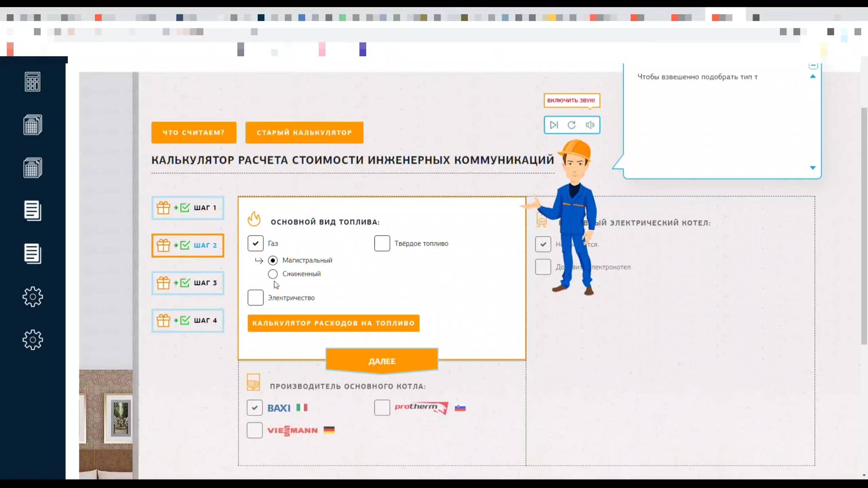This screenshot has width=868, height=488.
Task: Uncheck the BAXI manufacturer checkbox
Action: pyautogui.click(x=255, y=407)
